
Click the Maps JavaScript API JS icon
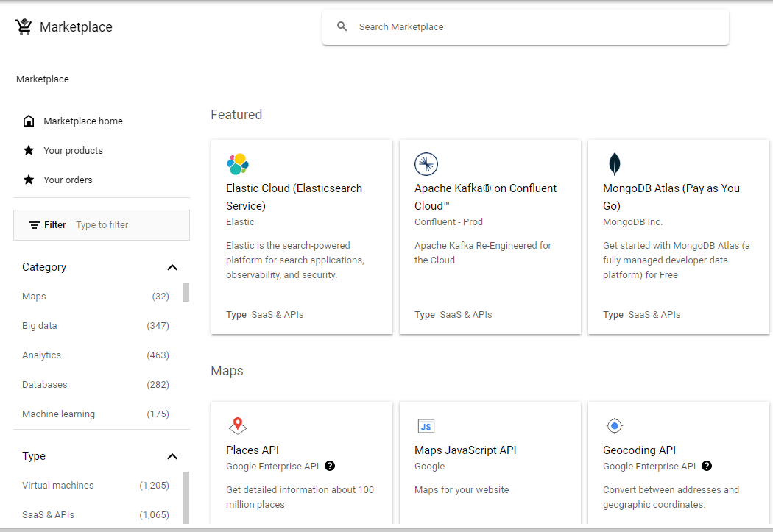tap(426, 426)
